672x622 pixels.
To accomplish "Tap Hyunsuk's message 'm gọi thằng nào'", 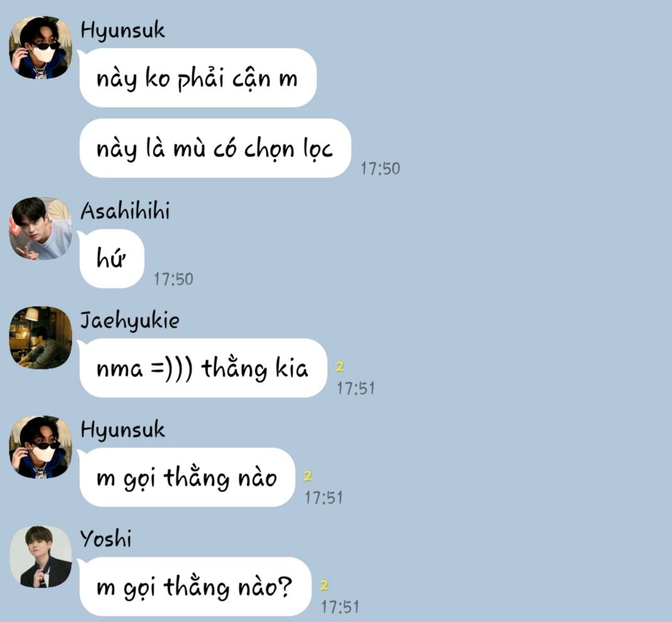I will (x=187, y=477).
